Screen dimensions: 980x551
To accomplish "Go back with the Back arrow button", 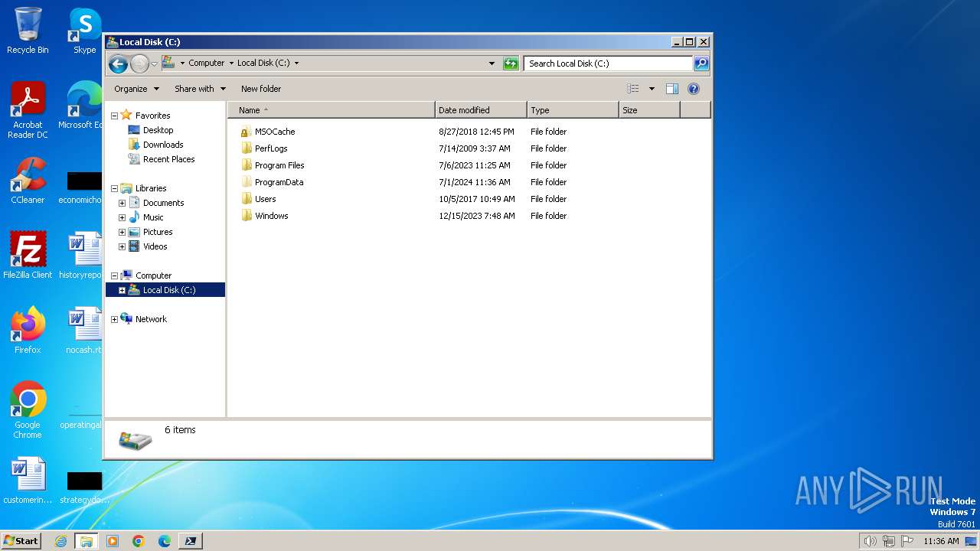I will [118, 64].
